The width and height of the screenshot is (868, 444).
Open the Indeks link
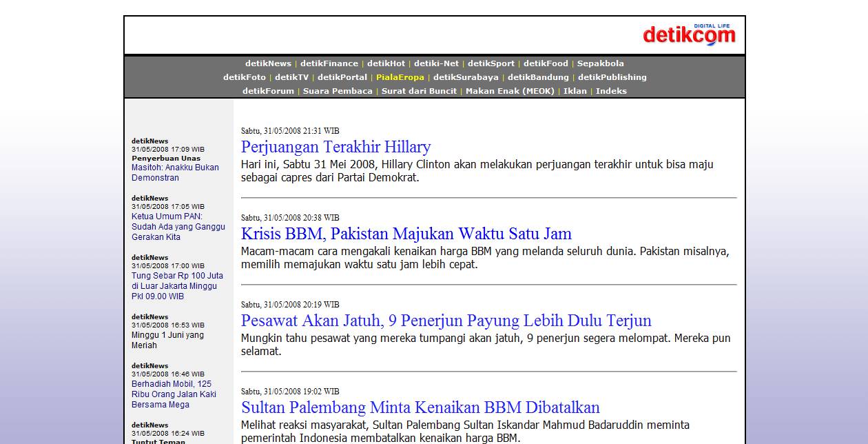coord(611,91)
